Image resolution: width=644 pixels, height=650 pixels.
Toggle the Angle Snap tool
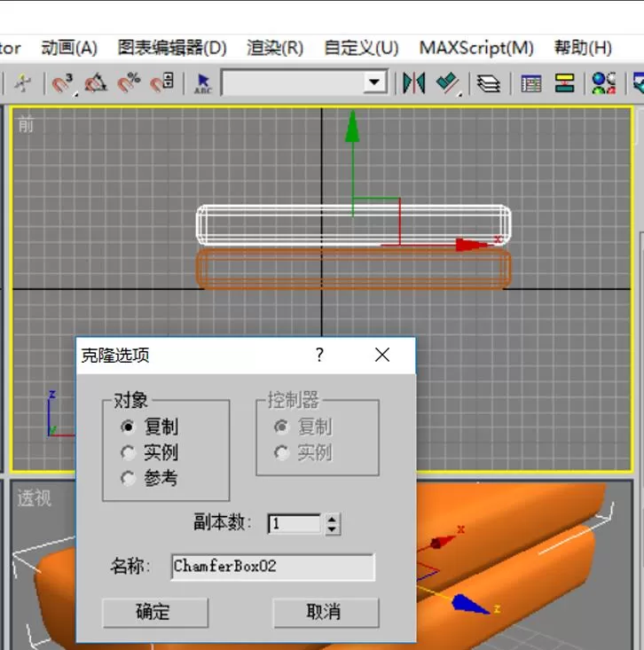tap(96, 83)
